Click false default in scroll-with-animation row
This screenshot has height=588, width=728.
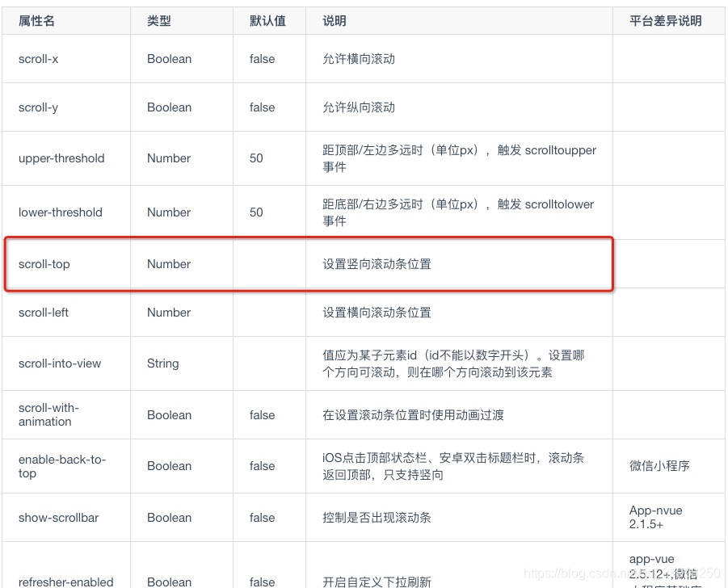263,415
